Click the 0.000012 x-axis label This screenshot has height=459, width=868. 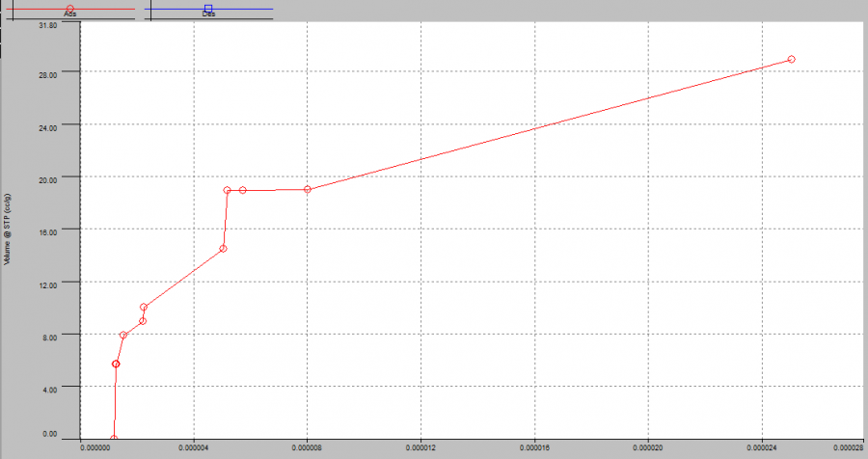pyautogui.click(x=420, y=448)
